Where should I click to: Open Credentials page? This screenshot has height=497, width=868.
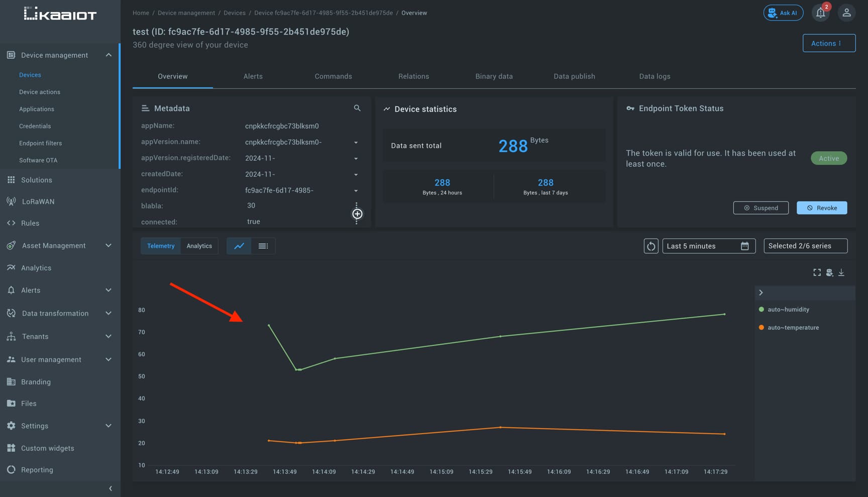tap(35, 126)
